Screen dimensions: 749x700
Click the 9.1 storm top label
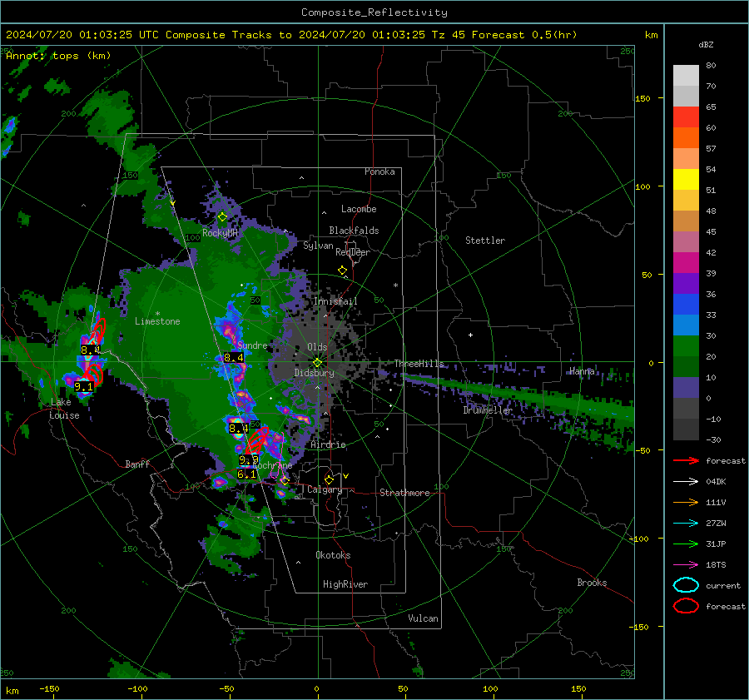[x=83, y=386]
